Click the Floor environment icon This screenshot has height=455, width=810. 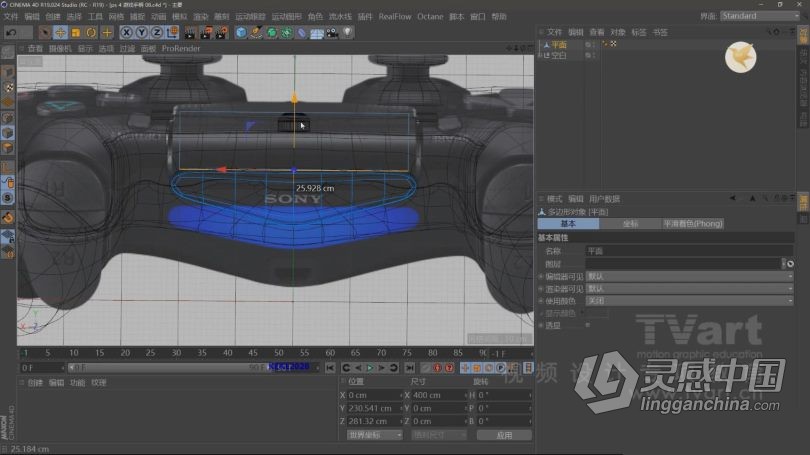pos(317,33)
